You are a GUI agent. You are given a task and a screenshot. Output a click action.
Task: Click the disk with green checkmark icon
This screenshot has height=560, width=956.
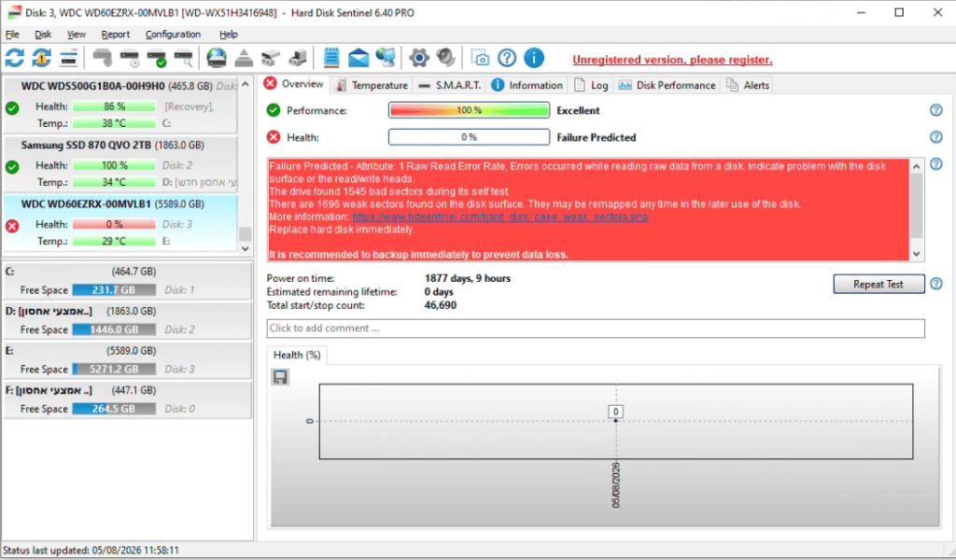tap(156, 59)
